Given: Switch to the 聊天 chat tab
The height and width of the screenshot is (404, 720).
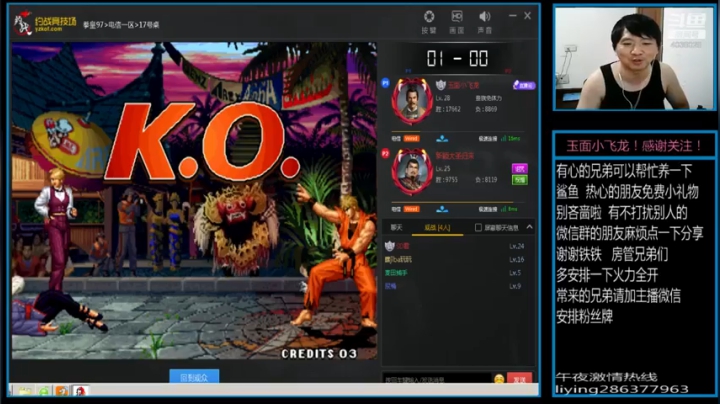Looking at the screenshot, I should coord(396,228).
